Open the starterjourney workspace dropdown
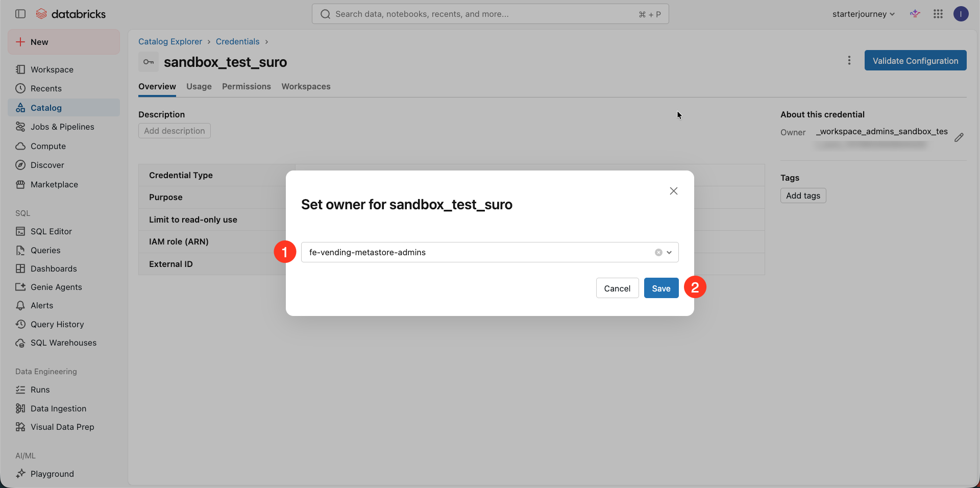Viewport: 980px width, 488px height. click(x=864, y=14)
